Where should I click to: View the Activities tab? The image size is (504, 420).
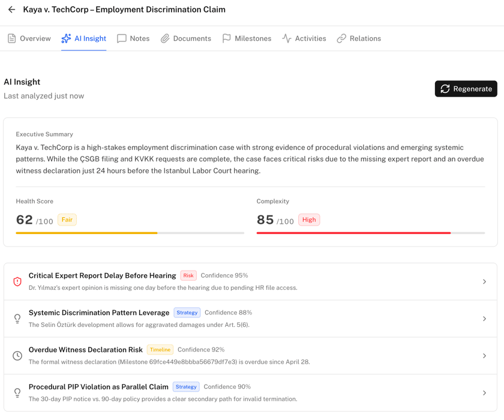(x=304, y=38)
